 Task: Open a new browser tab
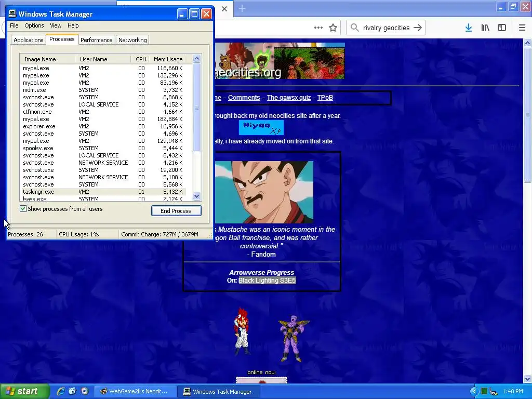[x=242, y=8]
